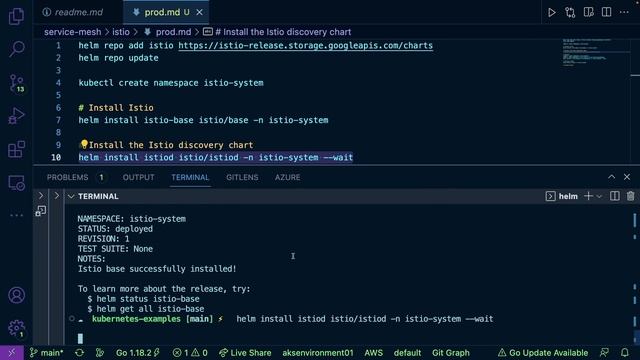Expand the second right chevron beside the terminal
The height and width of the screenshot is (360, 640).
[56, 196]
